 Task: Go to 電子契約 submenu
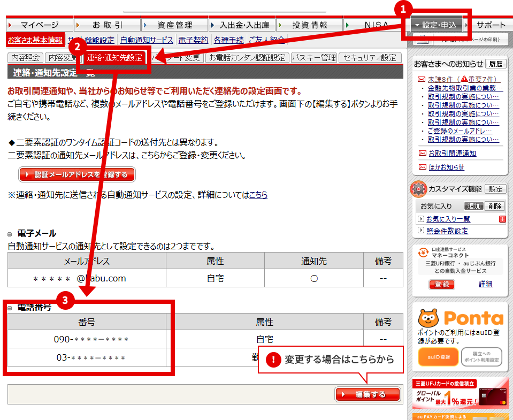[193, 40]
